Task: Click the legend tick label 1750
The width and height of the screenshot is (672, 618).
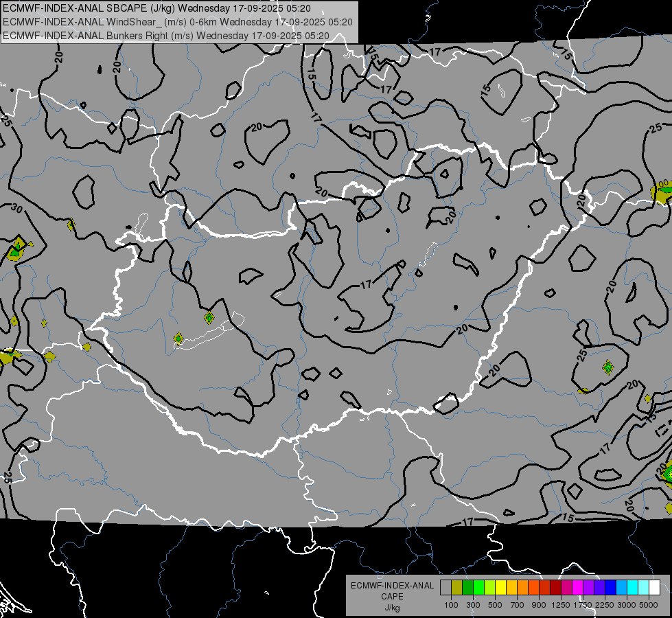Action: [x=583, y=605]
